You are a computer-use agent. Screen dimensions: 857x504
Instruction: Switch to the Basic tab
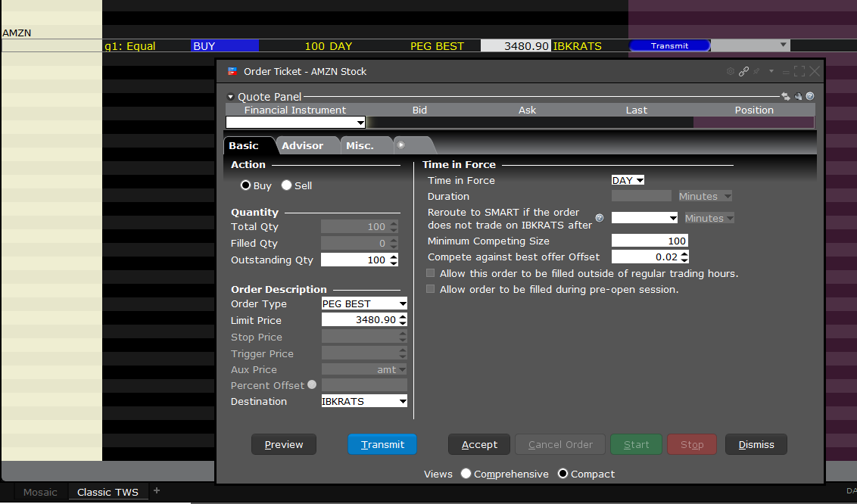244,146
